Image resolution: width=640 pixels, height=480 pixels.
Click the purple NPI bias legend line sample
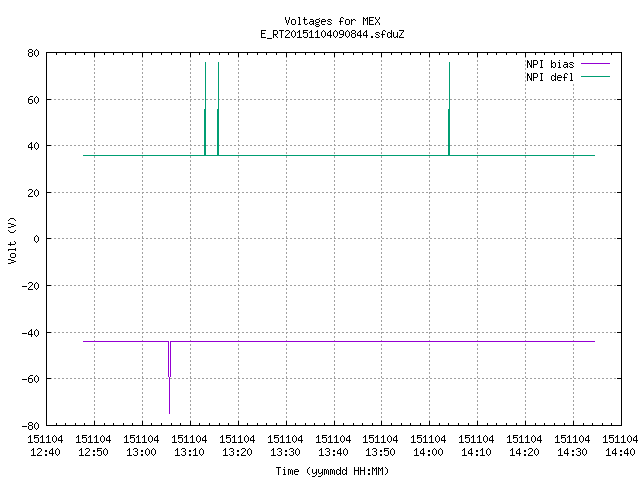[x=595, y=64]
